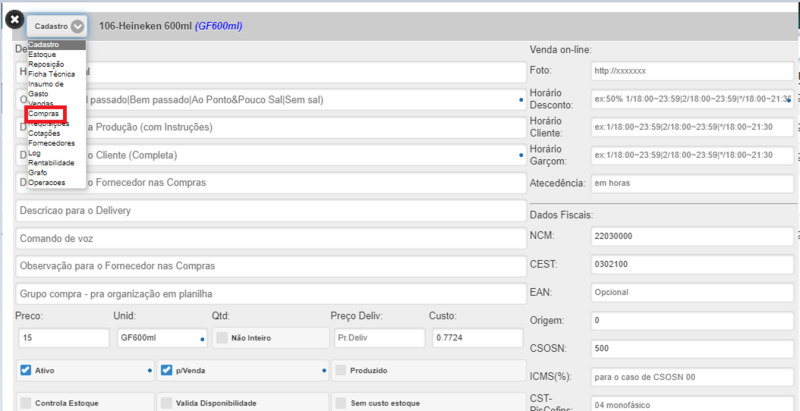Click the Unid field with GF600ml
800x411 pixels.
(162, 338)
